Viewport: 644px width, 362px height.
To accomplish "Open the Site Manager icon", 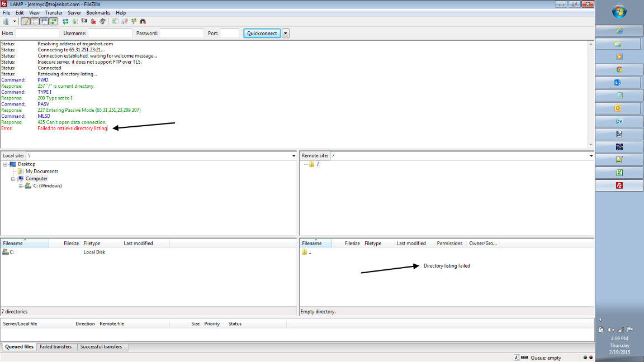I will point(6,21).
